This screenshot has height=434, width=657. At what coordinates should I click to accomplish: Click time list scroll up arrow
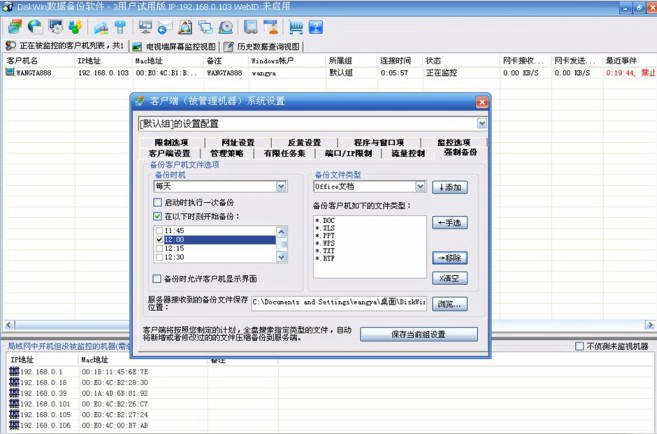click(x=282, y=231)
